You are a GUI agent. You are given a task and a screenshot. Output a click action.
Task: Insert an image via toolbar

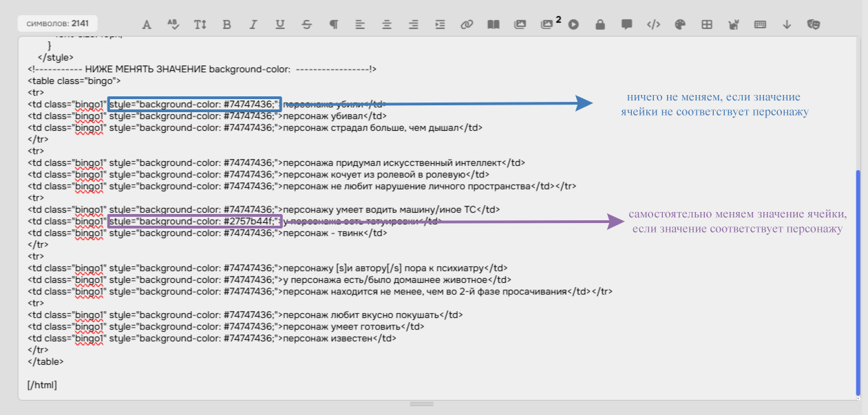(520, 25)
